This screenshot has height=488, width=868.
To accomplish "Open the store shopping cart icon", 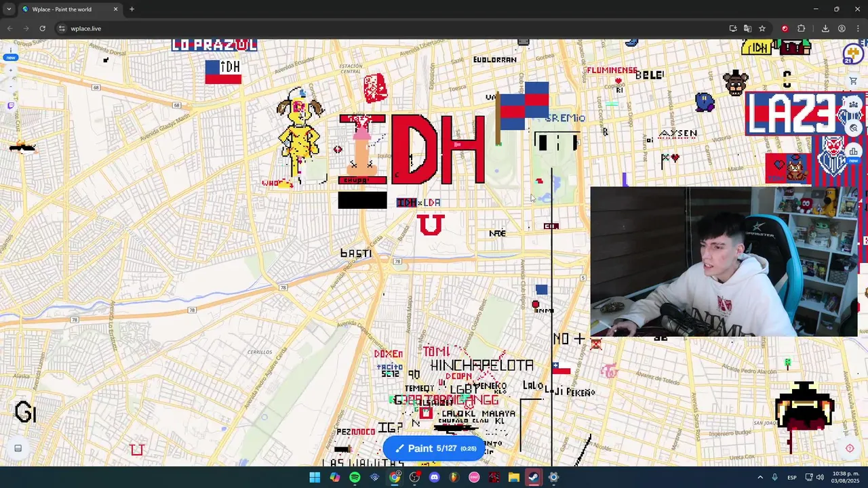I will [853, 81].
